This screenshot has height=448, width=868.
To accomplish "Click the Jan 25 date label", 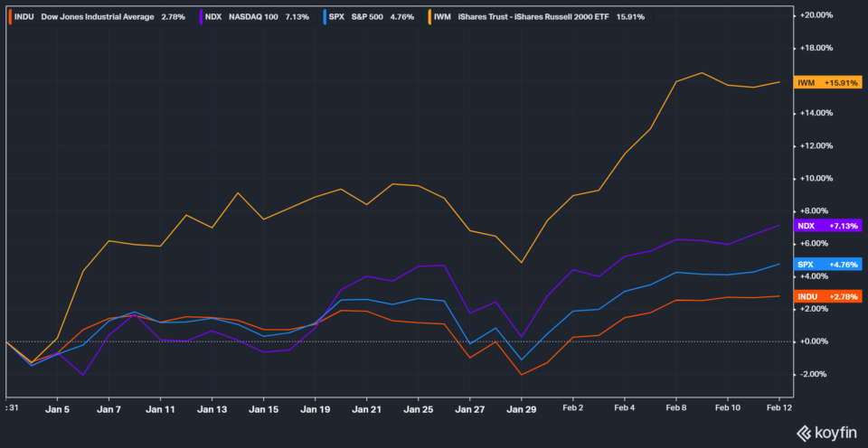I will [418, 410].
